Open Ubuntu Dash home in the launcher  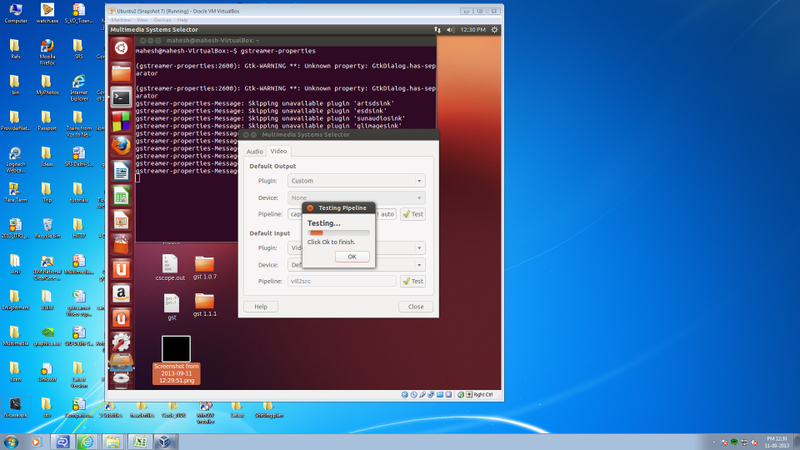point(121,48)
